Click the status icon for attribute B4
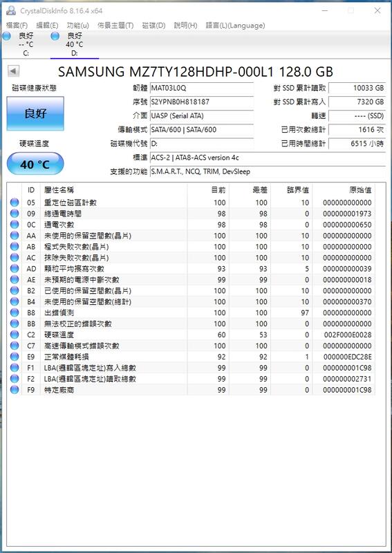392x553 pixels. (x=15, y=301)
